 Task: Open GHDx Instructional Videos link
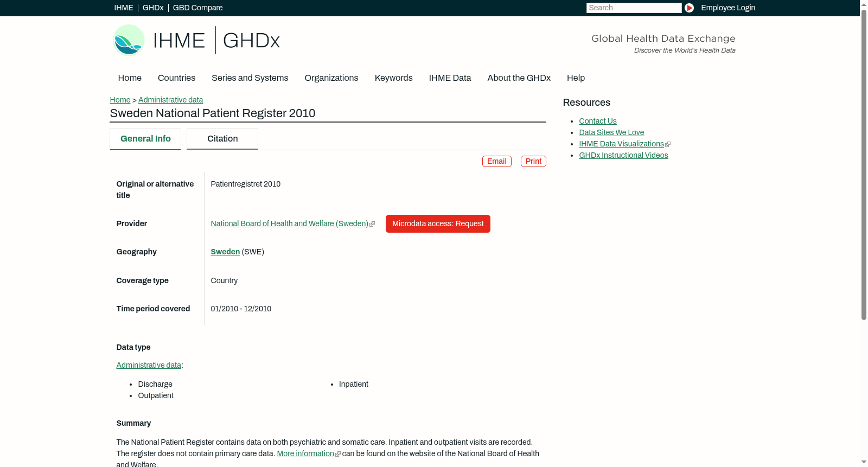[624, 155]
